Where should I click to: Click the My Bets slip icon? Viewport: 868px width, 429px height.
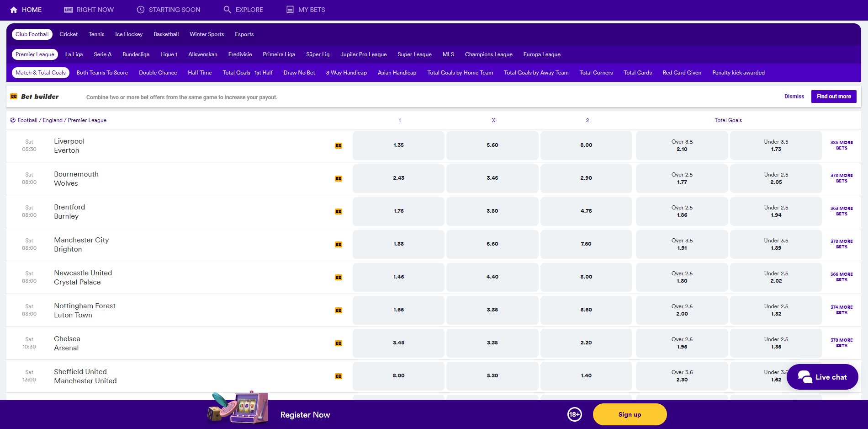290,10
